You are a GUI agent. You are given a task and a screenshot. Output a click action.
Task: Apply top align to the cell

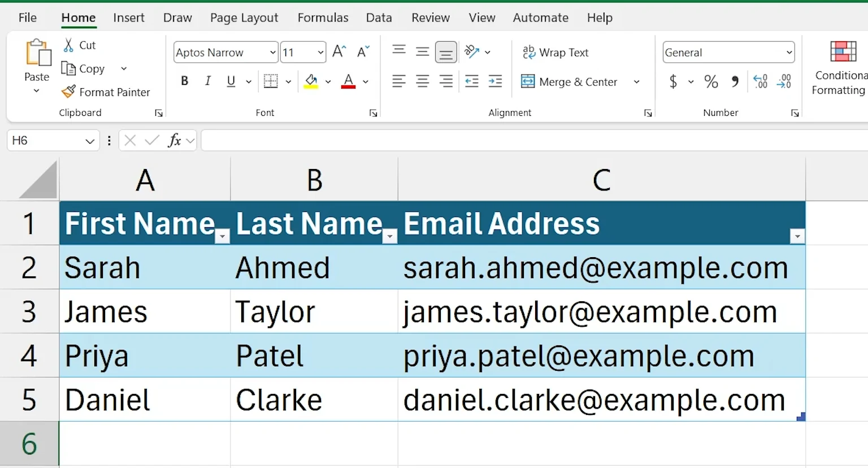[399, 52]
